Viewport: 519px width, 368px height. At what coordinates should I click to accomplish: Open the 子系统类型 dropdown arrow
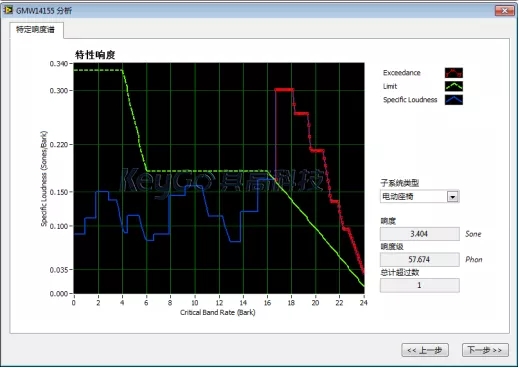[452, 197]
